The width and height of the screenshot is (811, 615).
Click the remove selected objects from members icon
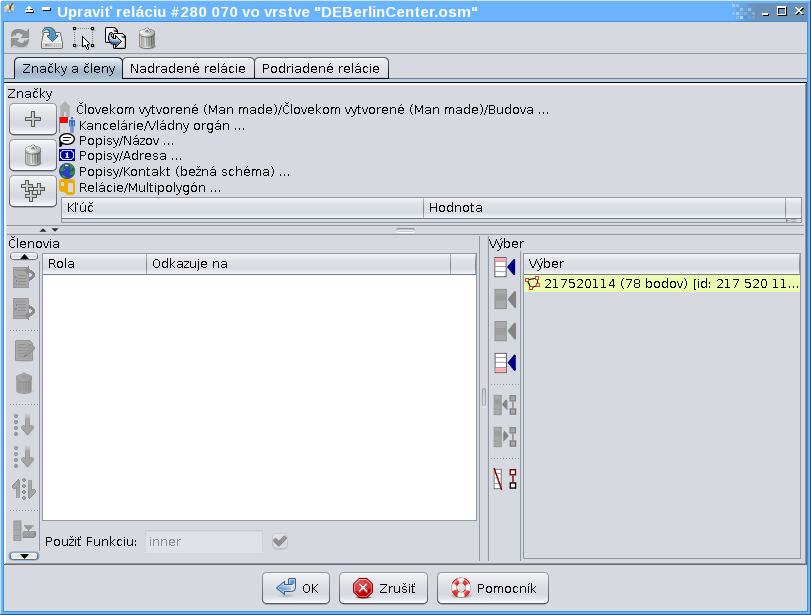point(505,479)
